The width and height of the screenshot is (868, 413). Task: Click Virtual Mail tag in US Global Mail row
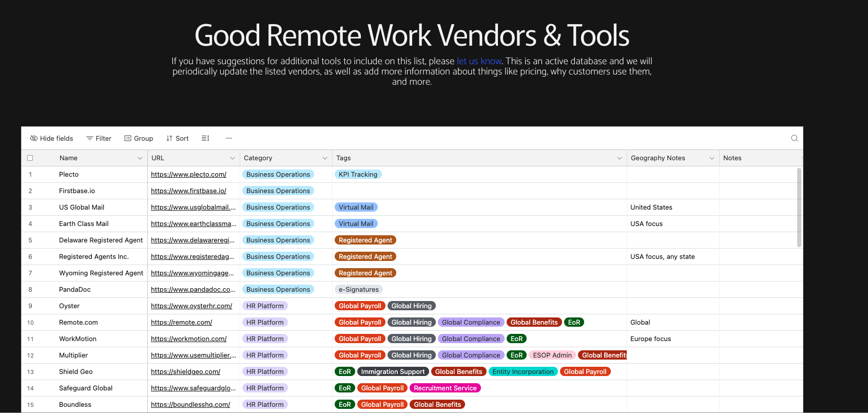click(356, 208)
